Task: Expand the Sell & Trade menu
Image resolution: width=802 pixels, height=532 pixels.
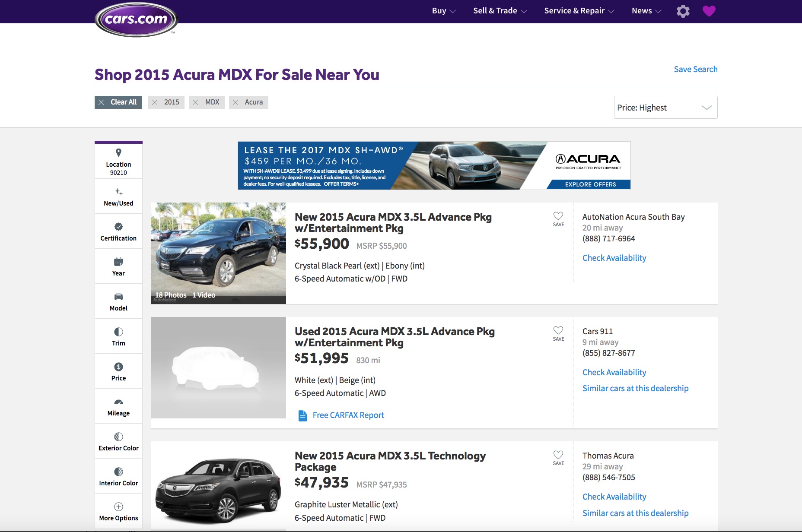Action: tap(500, 11)
